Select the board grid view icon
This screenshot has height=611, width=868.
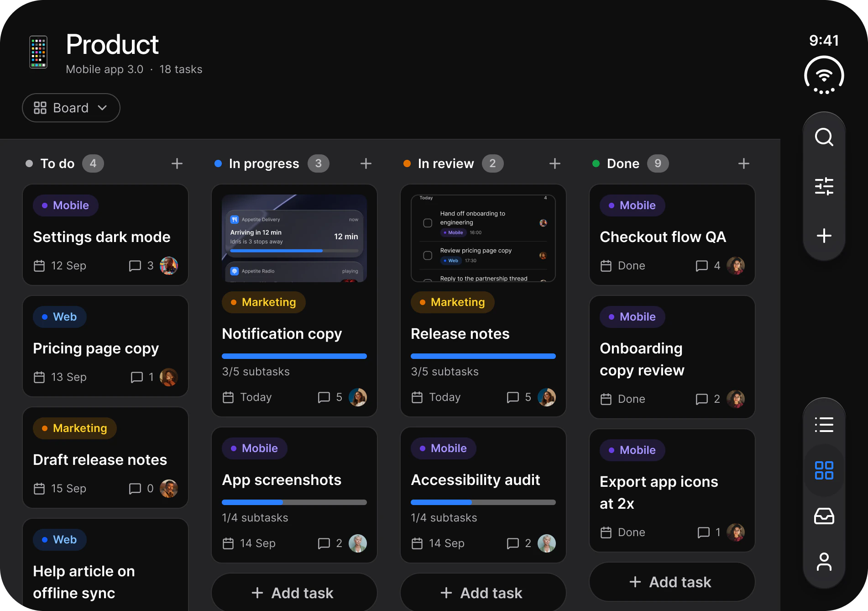point(824,470)
